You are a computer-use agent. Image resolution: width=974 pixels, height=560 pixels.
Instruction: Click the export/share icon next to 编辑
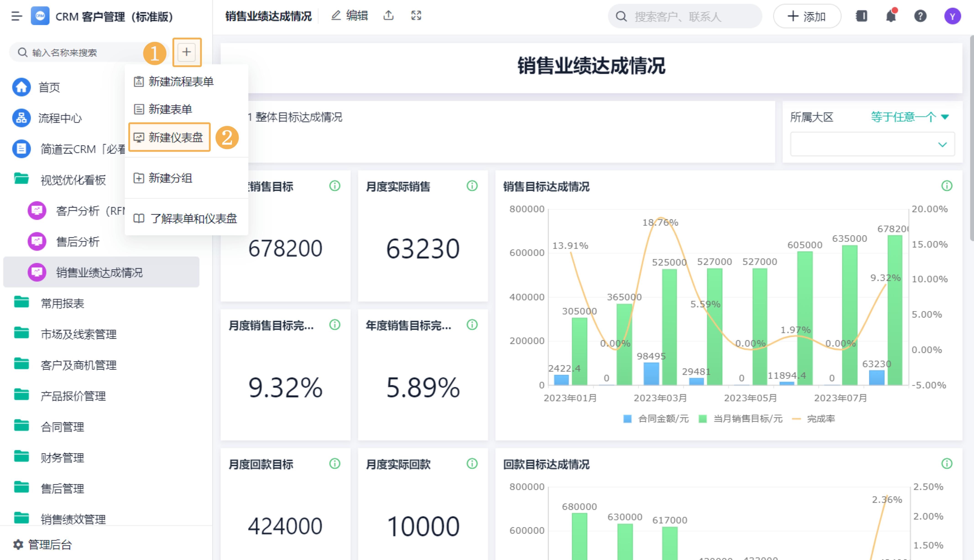coord(389,16)
